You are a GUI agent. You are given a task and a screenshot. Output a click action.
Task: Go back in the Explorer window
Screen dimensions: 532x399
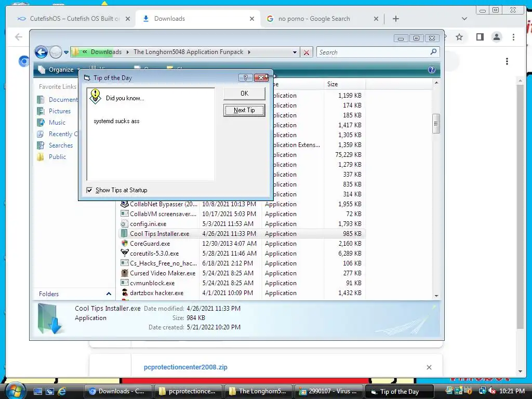point(41,52)
